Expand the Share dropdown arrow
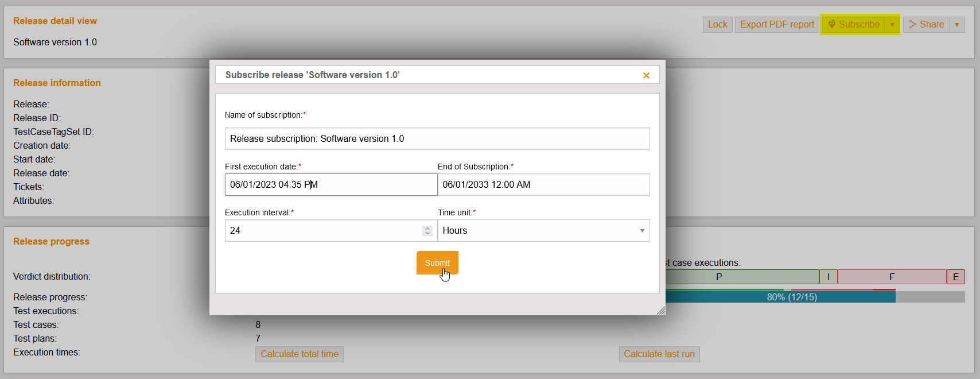The image size is (980, 379). pyautogui.click(x=957, y=24)
